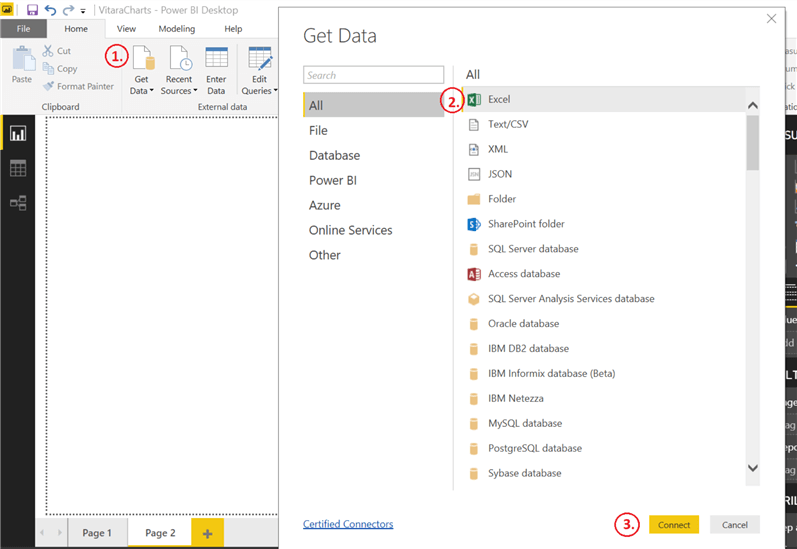Choose the Access database connector
The height and width of the screenshot is (549, 797).
pyautogui.click(x=604, y=273)
